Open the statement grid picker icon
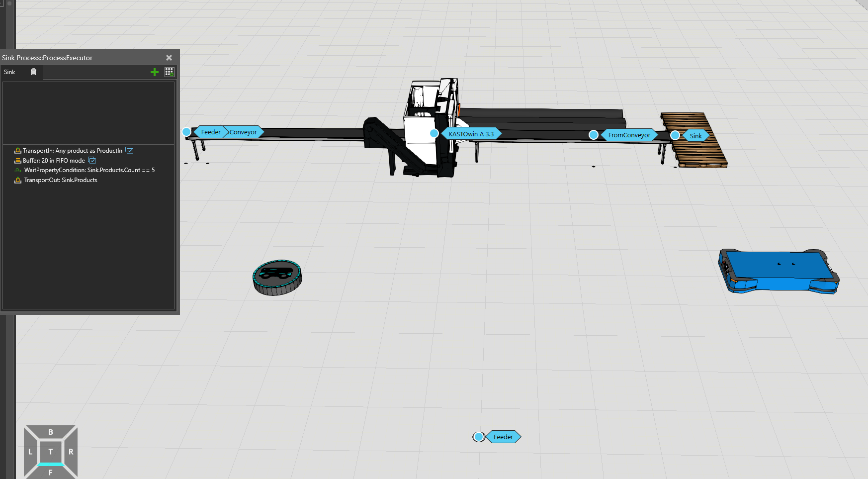Viewport: 868px width, 479px height. tap(169, 72)
